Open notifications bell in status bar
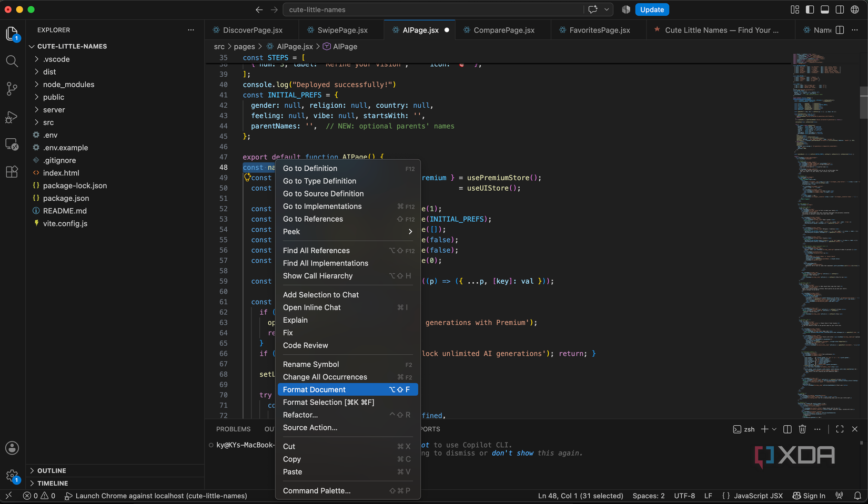868x504 pixels. (857, 496)
